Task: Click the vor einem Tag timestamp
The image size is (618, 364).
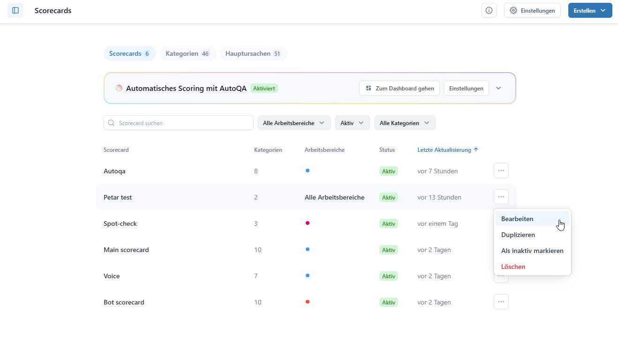Action: 437,223
